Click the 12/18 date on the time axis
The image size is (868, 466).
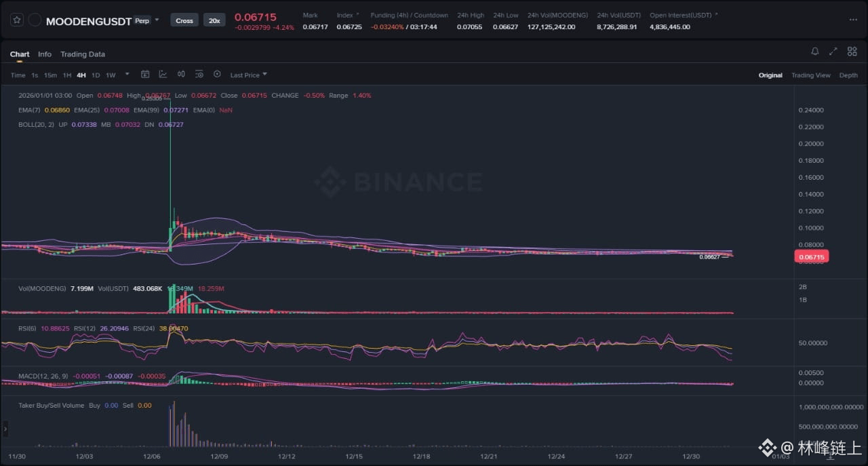pos(421,457)
